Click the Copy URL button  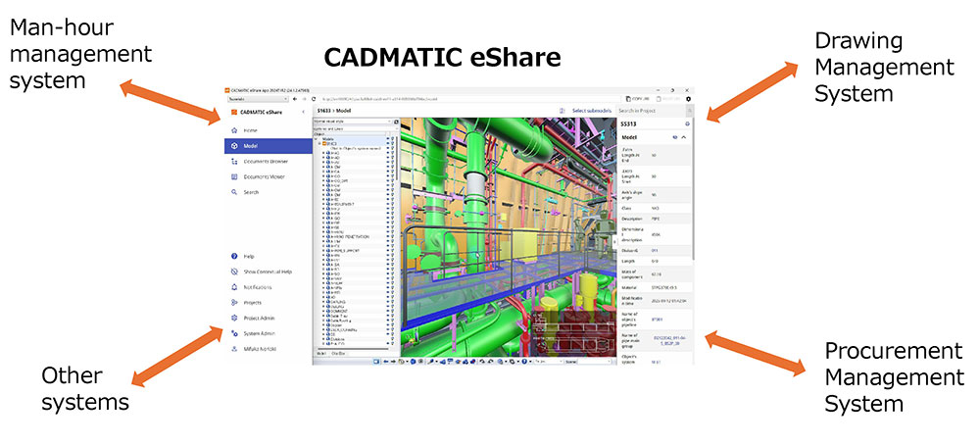click(x=638, y=99)
